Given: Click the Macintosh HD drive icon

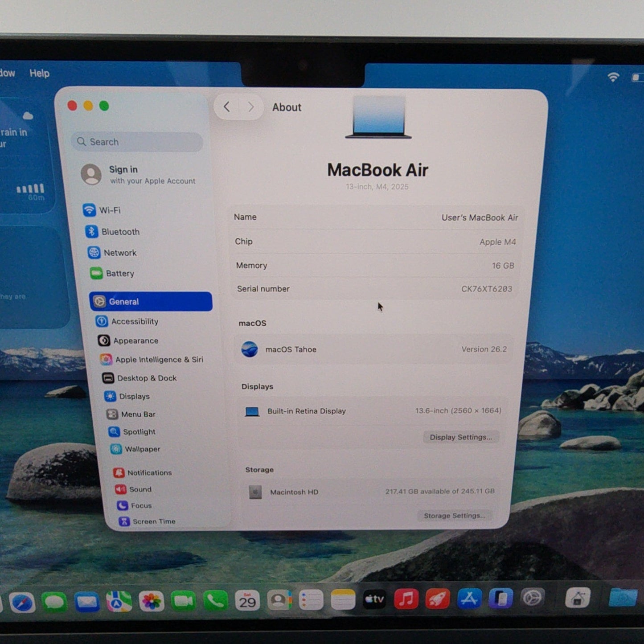Looking at the screenshot, I should tap(255, 492).
